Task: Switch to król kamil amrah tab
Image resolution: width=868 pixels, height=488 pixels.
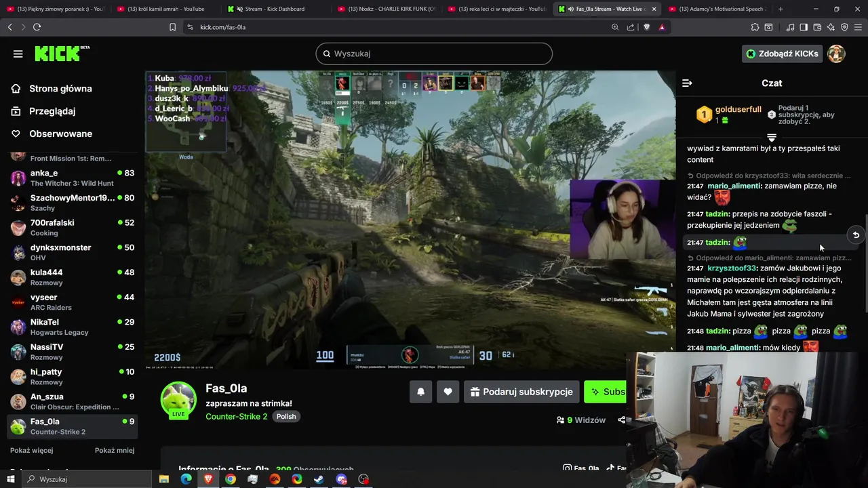Action: [166, 9]
